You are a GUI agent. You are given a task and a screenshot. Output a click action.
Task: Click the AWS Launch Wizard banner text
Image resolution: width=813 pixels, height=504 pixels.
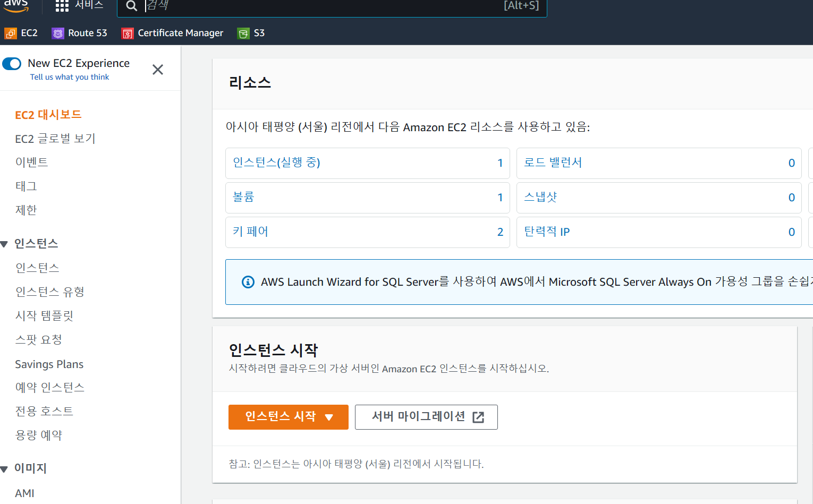(x=537, y=282)
